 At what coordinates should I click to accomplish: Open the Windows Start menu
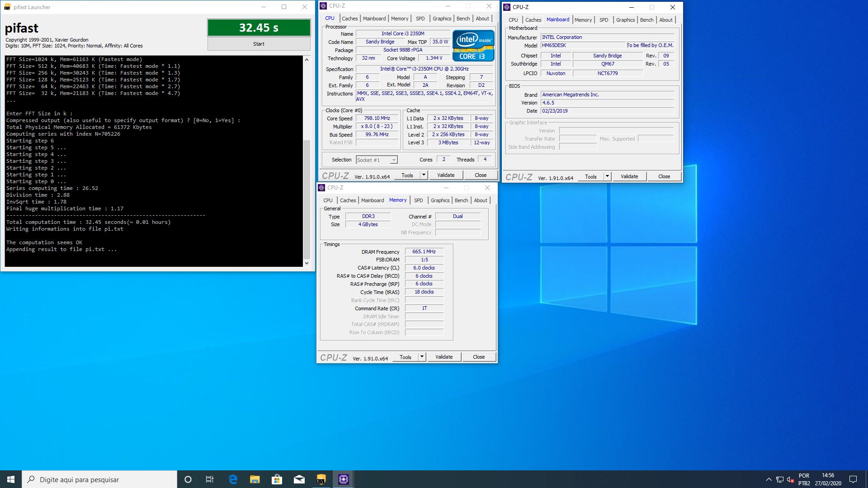pyautogui.click(x=11, y=479)
